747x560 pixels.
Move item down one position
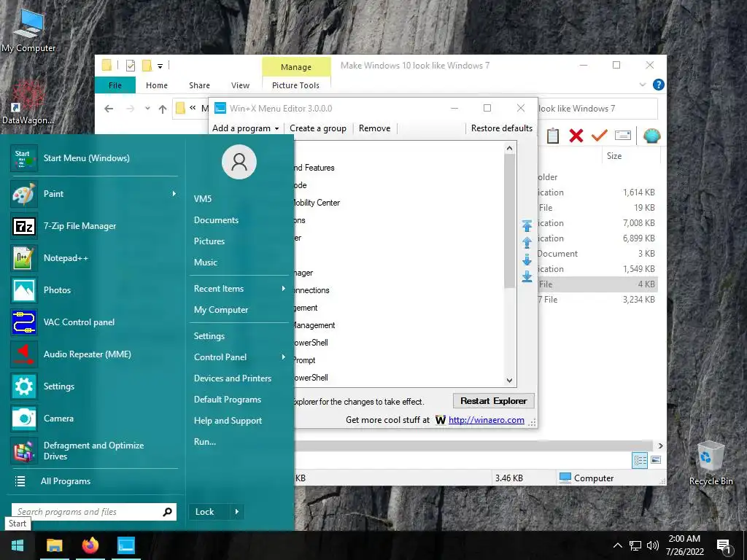tap(527, 260)
